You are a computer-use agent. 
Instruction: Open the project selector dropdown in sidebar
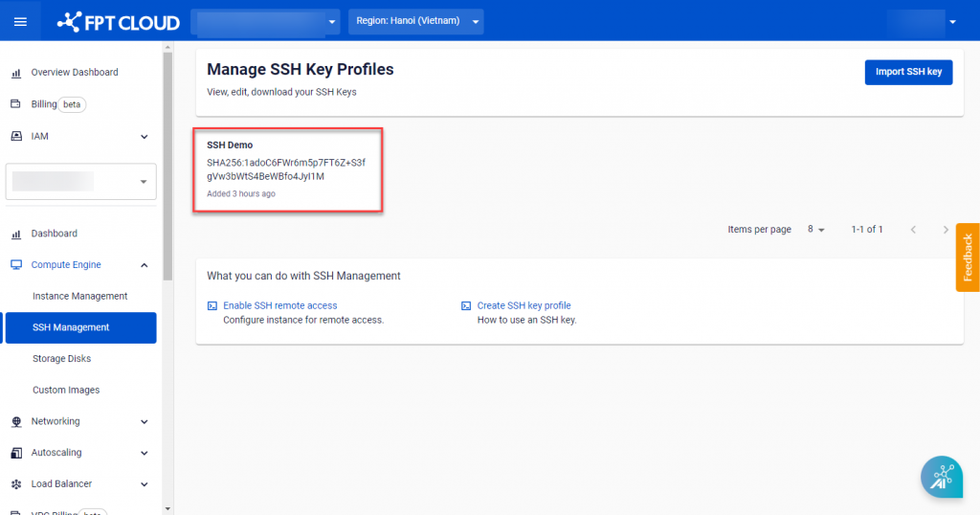(81, 181)
